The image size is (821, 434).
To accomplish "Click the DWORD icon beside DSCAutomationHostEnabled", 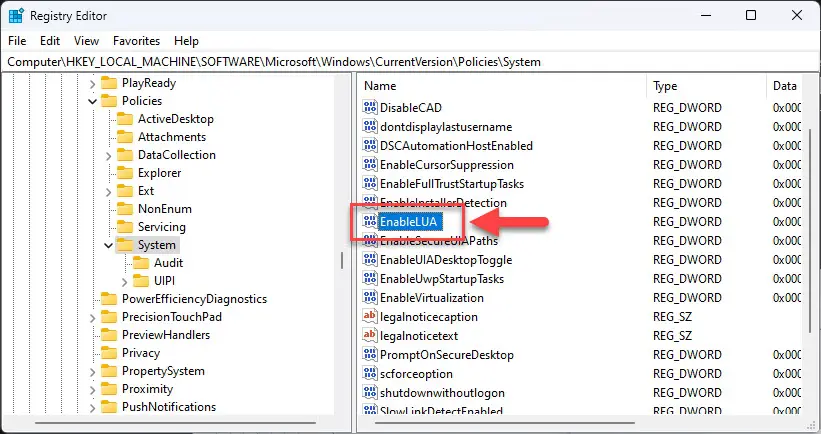I will point(370,146).
